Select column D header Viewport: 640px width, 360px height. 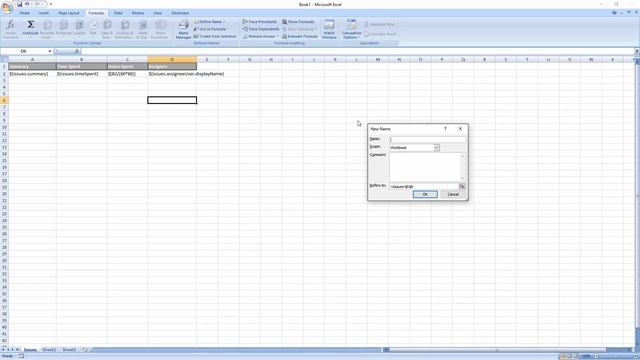[x=172, y=60]
